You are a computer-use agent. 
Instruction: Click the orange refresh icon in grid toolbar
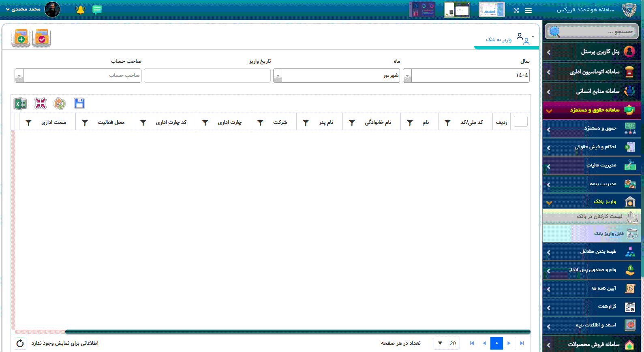point(60,104)
